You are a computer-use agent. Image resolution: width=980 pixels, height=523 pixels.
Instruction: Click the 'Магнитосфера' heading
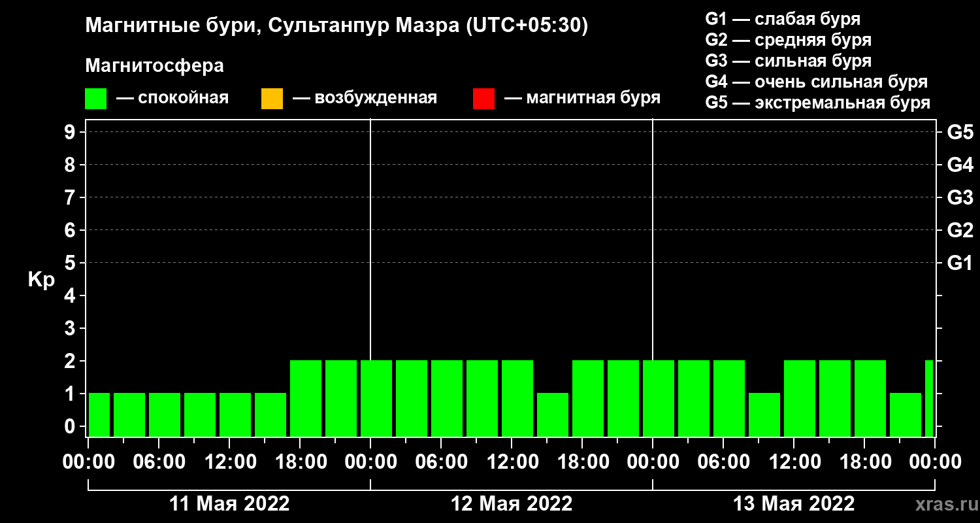[154, 66]
